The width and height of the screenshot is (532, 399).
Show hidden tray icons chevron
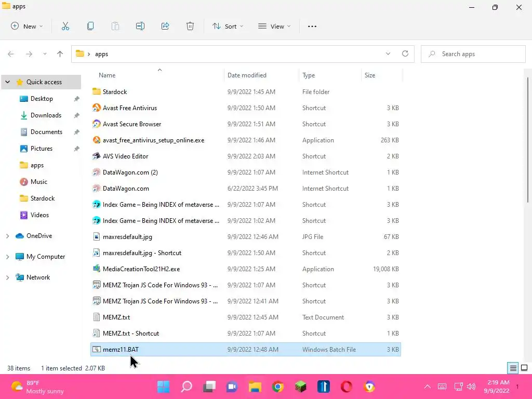(x=428, y=387)
